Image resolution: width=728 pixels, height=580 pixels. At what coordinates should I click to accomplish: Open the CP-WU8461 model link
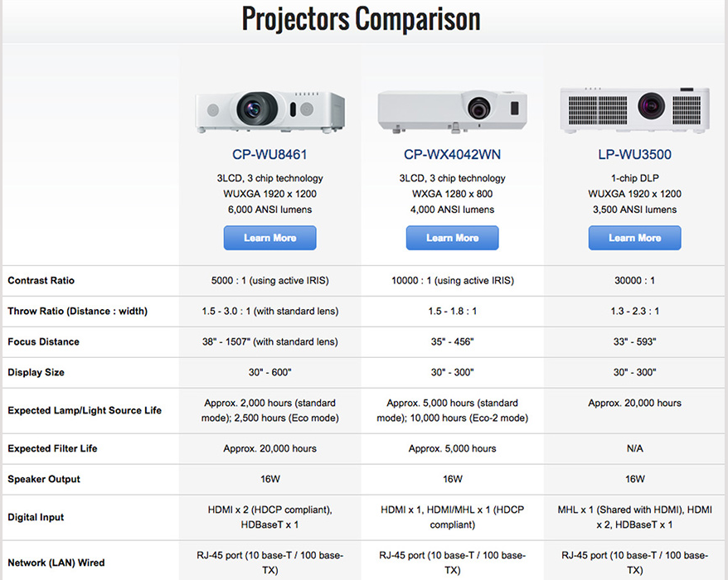point(269,154)
